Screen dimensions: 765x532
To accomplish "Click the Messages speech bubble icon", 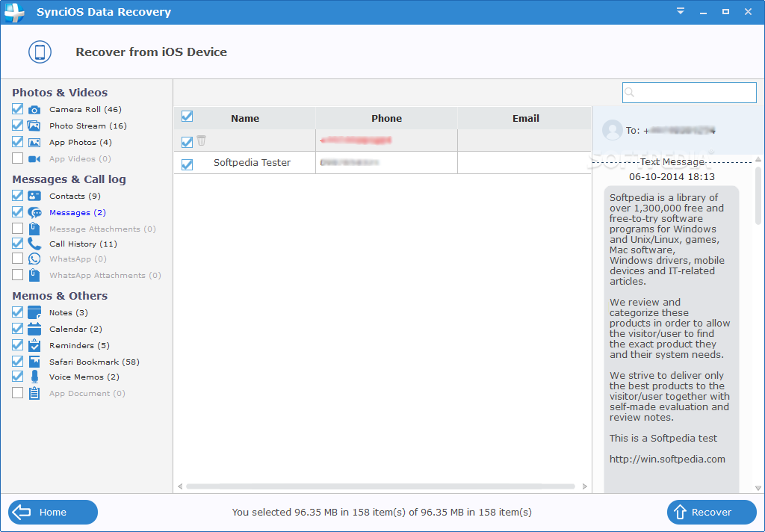I will click(34, 212).
